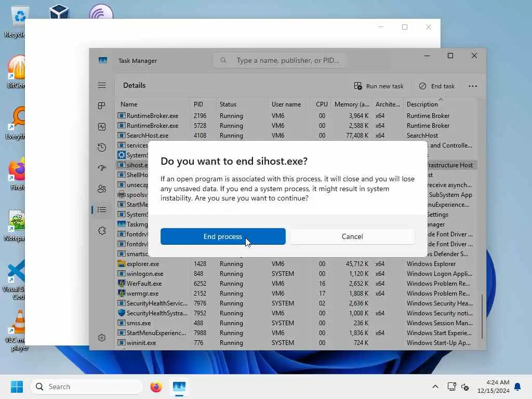The width and height of the screenshot is (532, 399).
Task: Select SecurityHealthServic... row PID 7976
Action: pyautogui.click(x=297, y=303)
